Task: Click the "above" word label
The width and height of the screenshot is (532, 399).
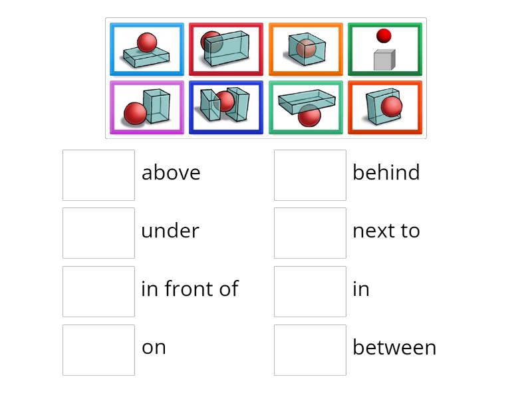Action: [x=171, y=173]
